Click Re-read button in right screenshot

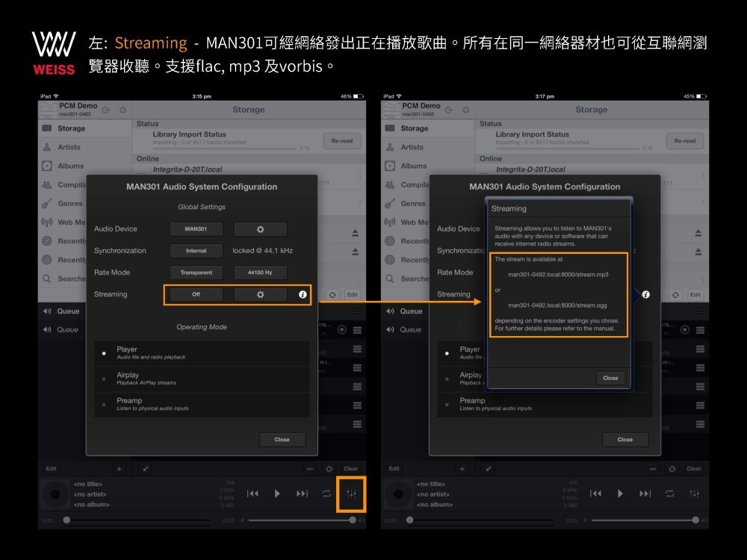click(x=685, y=141)
